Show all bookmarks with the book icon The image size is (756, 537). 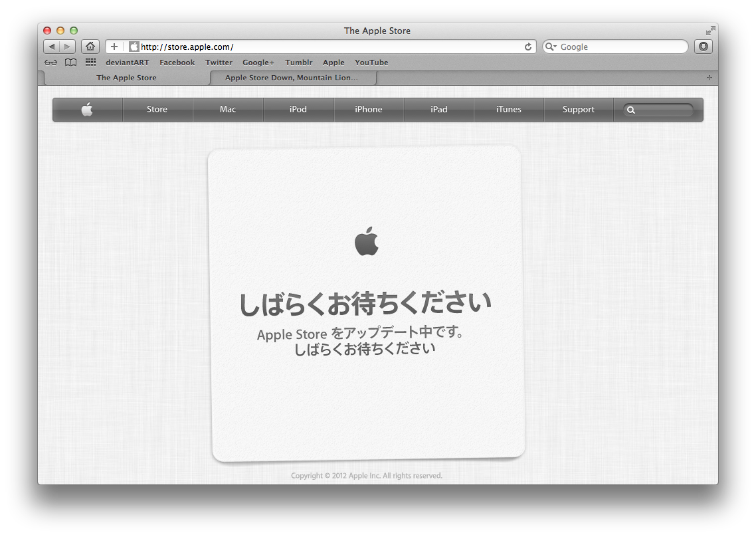[71, 62]
